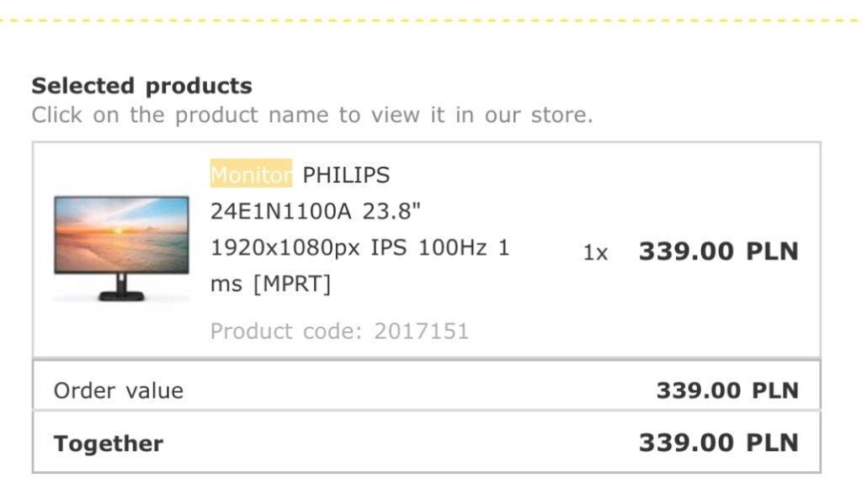Click the Together total 339.00 PLN
This screenshot has height=504, width=862.
(x=719, y=443)
